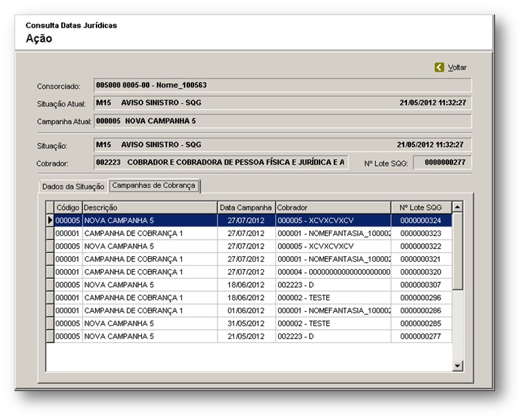Click cobrador cell 000002 - TESTE dated 31/05/2012
The height and width of the screenshot is (420, 524).
tap(333, 324)
